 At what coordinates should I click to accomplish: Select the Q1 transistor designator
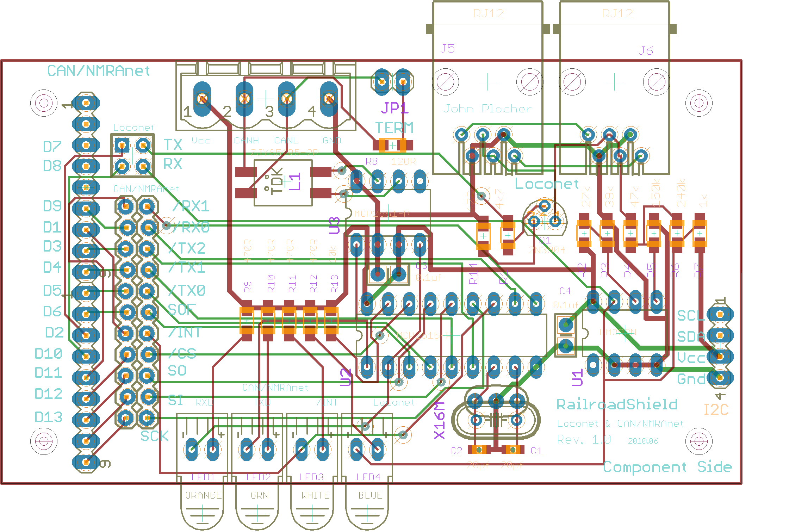(545, 240)
